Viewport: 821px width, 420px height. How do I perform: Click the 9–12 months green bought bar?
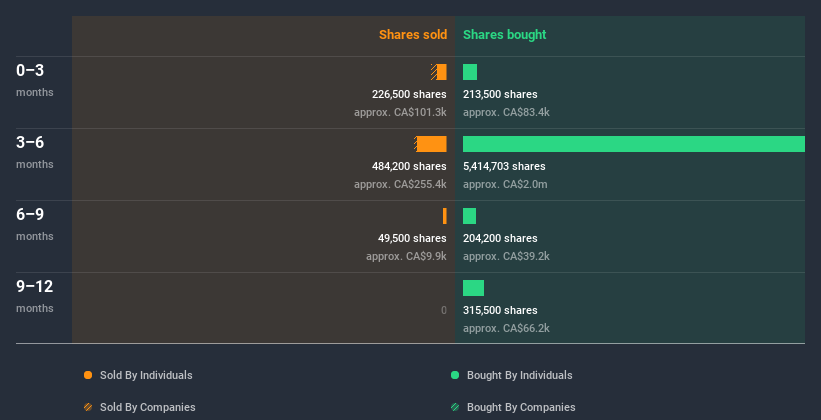point(473,288)
